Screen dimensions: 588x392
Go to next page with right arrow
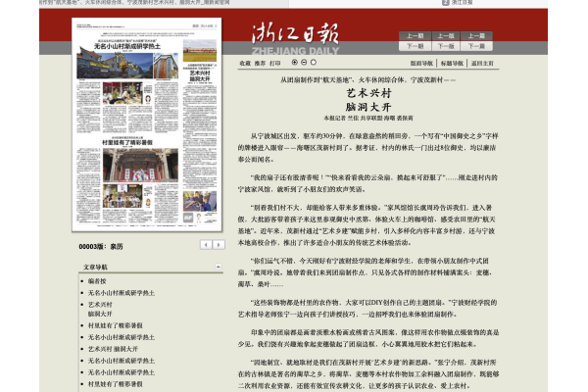coord(219,244)
